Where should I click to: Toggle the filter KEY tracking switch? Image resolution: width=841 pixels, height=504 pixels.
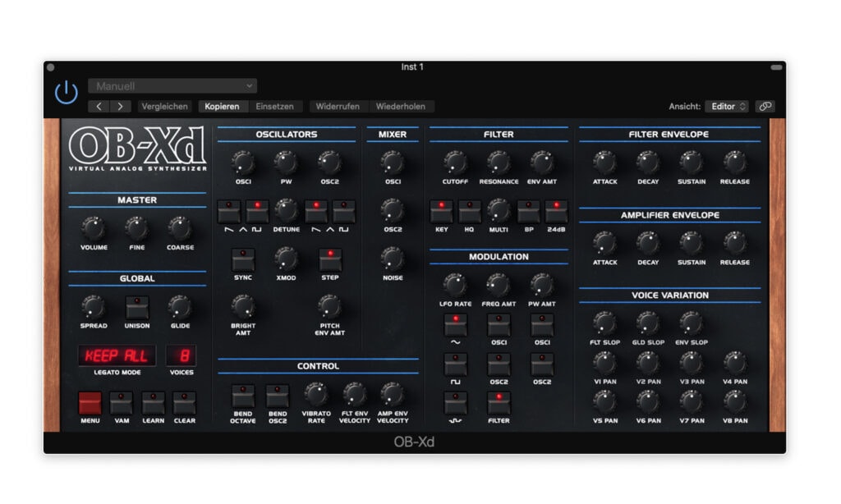441,212
